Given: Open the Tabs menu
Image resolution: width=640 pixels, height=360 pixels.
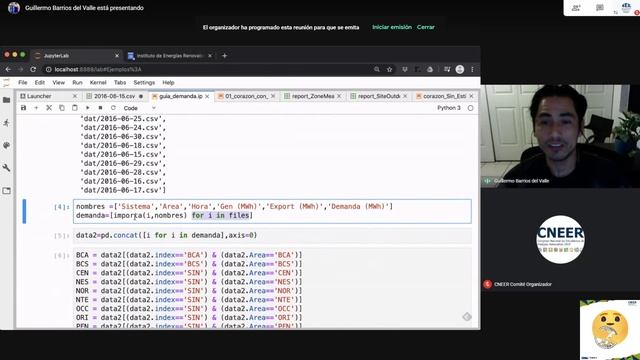Looking at the screenshot, I should click(x=120, y=82).
